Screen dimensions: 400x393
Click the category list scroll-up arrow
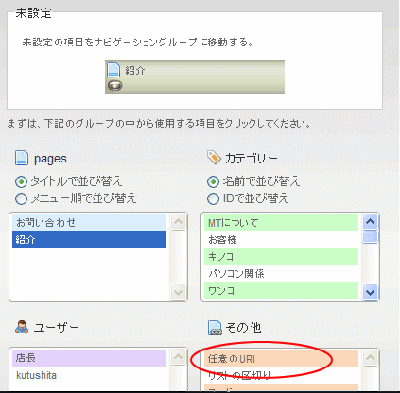(x=370, y=222)
